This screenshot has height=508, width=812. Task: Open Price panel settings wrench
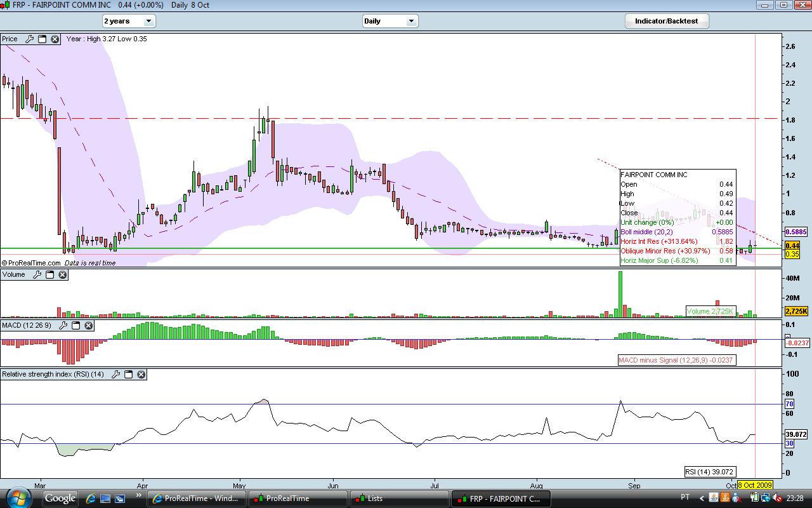tap(29, 39)
